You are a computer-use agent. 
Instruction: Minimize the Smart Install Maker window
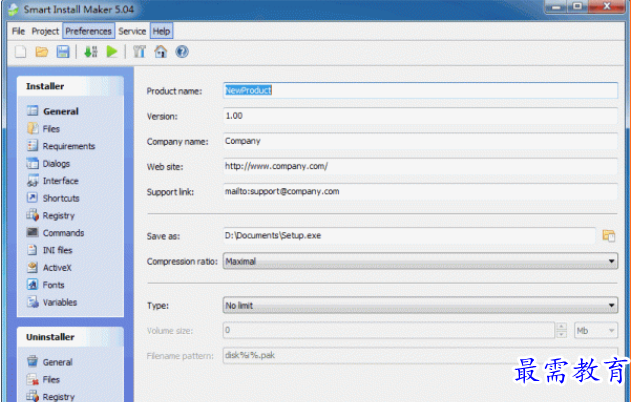point(556,7)
